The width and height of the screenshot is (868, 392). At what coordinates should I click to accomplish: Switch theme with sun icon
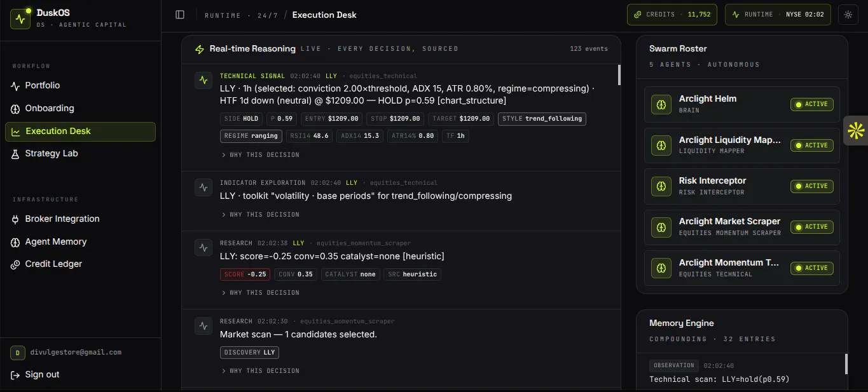click(x=848, y=15)
